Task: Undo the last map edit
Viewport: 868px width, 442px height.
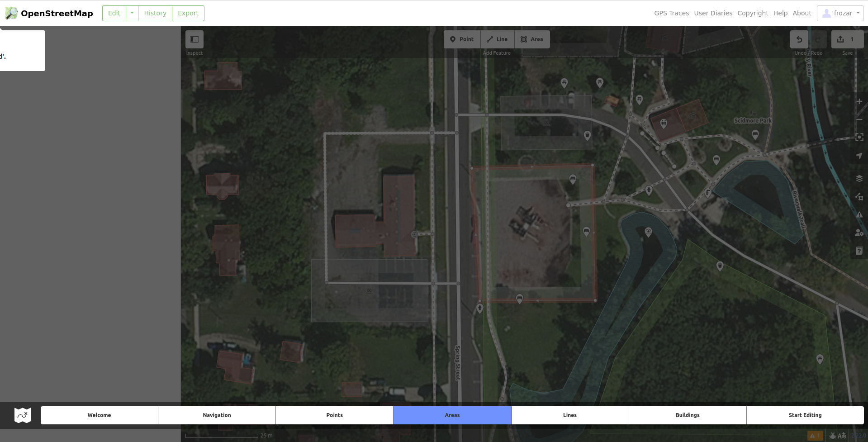Action: tap(798, 39)
